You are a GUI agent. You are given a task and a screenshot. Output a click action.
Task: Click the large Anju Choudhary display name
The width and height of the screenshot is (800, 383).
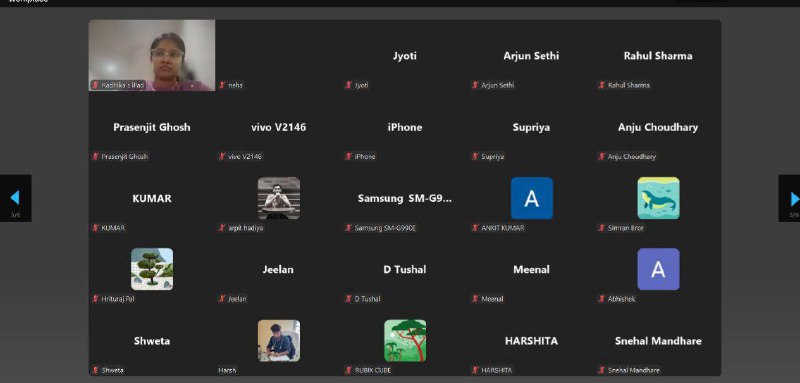[658, 127]
